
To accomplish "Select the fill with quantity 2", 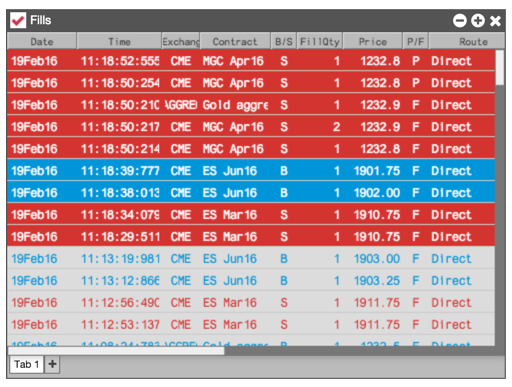I will point(251,127).
